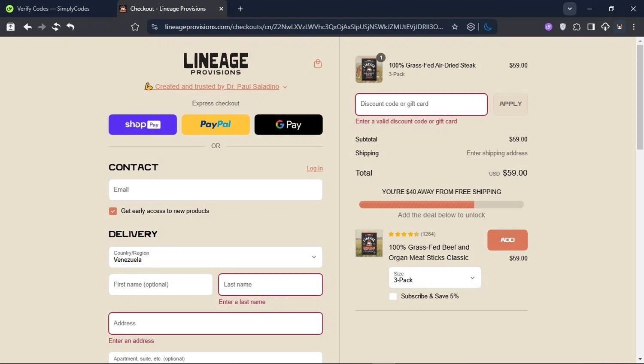Click ADD for the Meat Sticks deal
The height and width of the screenshot is (364, 644).
point(507,240)
